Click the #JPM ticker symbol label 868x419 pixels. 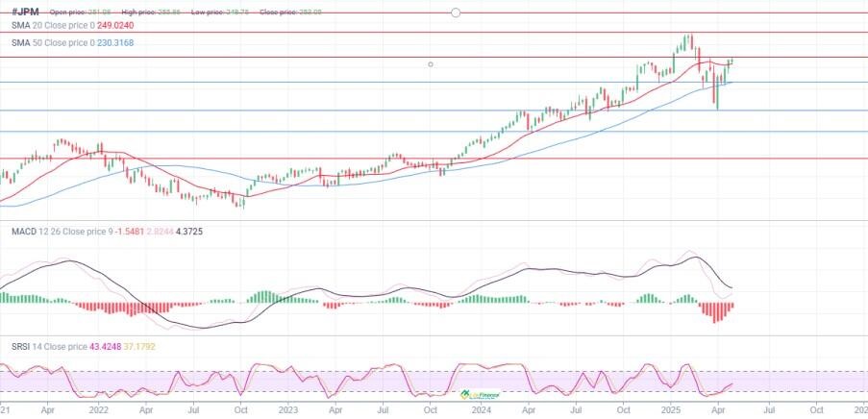pos(25,12)
